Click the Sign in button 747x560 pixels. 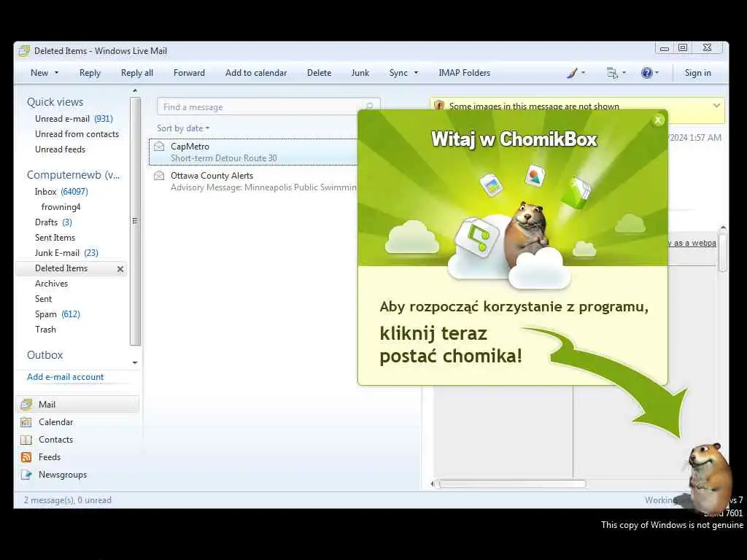[698, 73]
